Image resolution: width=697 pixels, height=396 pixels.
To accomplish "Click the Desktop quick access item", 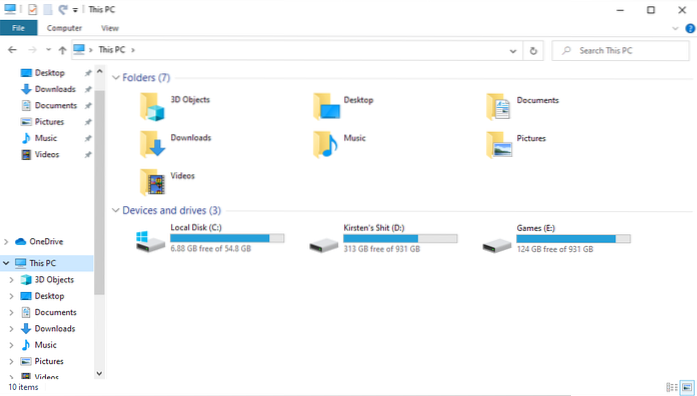I will click(x=49, y=73).
